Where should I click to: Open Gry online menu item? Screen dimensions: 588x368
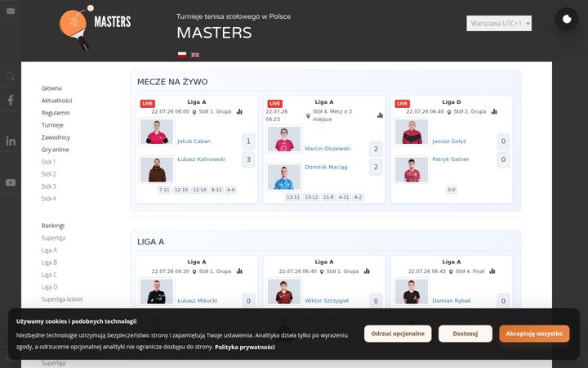pyautogui.click(x=56, y=150)
